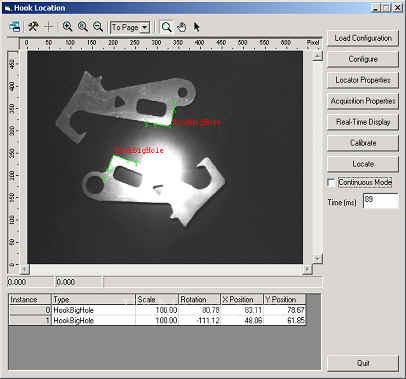Open Acquisition Properties
Screen dimensions: 406x379
coord(363,101)
